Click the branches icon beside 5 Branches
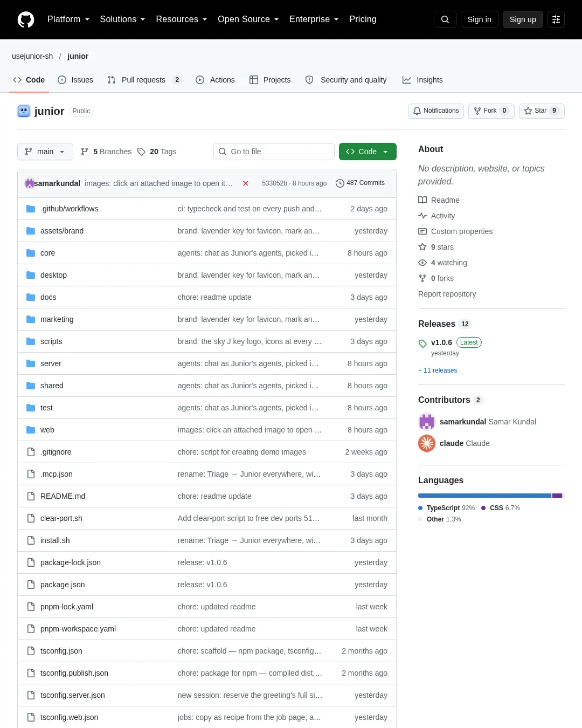The height and width of the screenshot is (728, 582). click(x=85, y=152)
